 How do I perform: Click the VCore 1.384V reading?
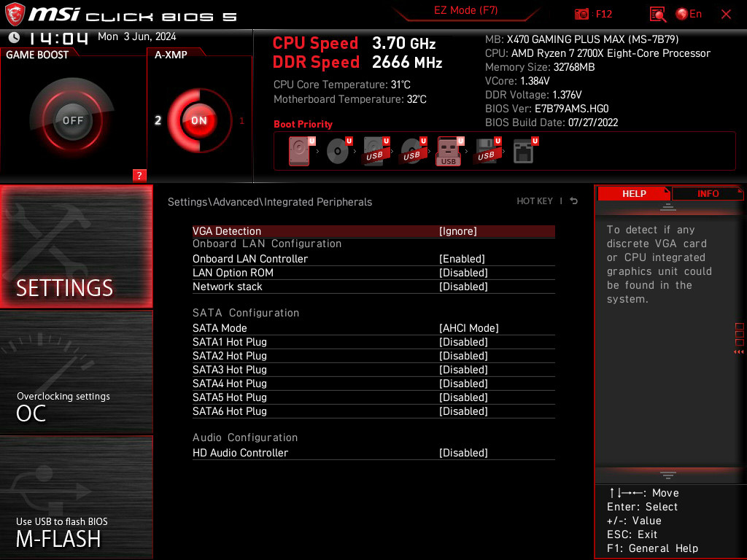click(x=517, y=81)
